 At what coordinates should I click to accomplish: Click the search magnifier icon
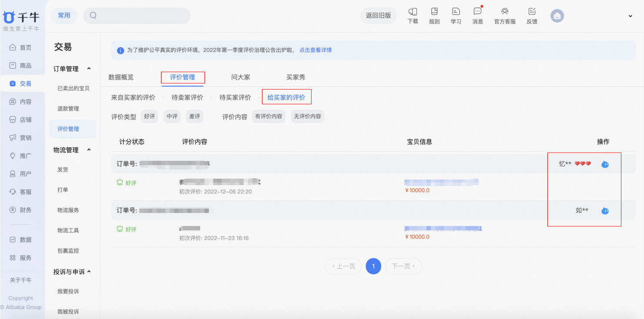[x=93, y=15]
